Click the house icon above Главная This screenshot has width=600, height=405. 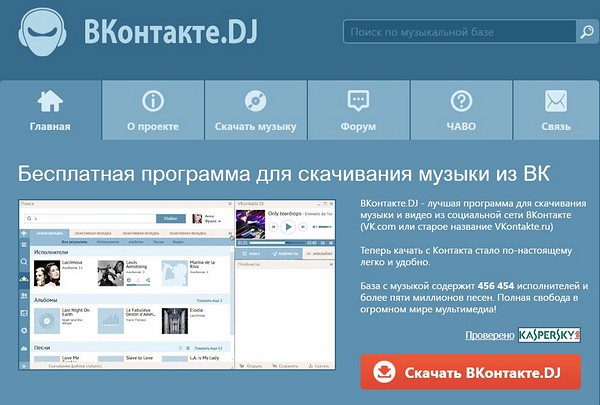tap(50, 101)
